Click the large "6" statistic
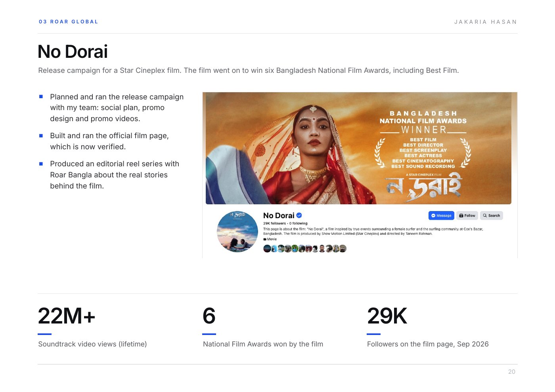The width and height of the screenshot is (555, 392). [x=209, y=316]
